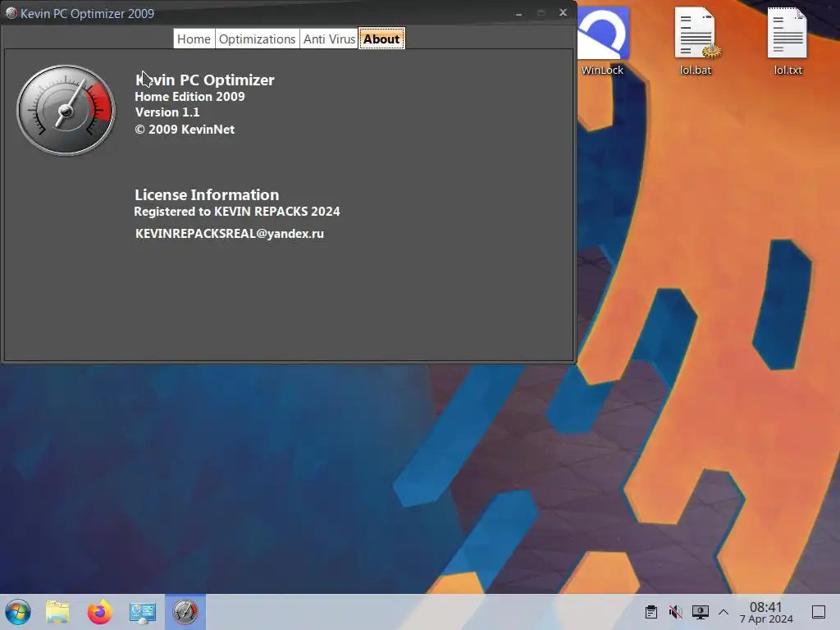Open the network display tray icon
840x630 pixels.
tap(701, 612)
